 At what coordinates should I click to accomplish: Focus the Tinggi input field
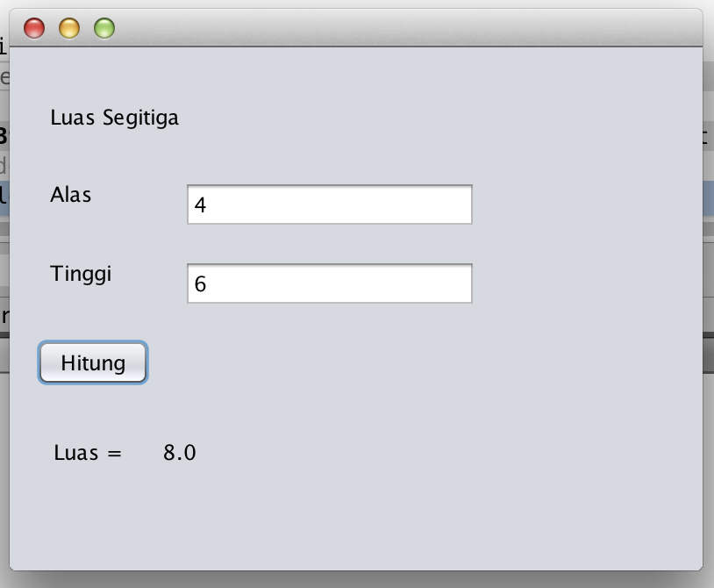(x=329, y=283)
